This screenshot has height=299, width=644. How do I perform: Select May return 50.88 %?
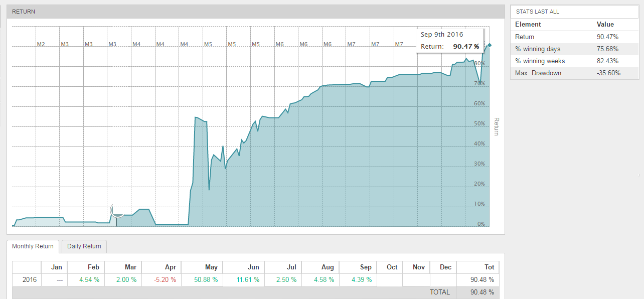click(206, 279)
